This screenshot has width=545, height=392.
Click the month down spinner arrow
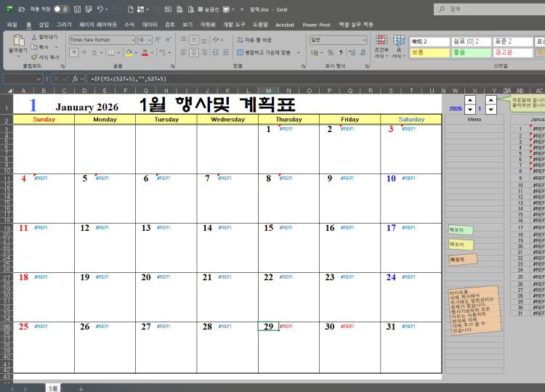[x=490, y=110]
